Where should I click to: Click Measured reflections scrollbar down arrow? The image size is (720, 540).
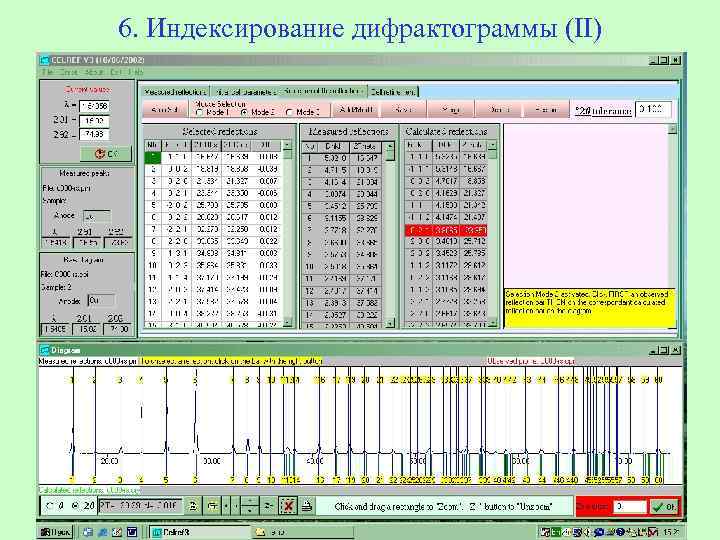click(x=390, y=324)
